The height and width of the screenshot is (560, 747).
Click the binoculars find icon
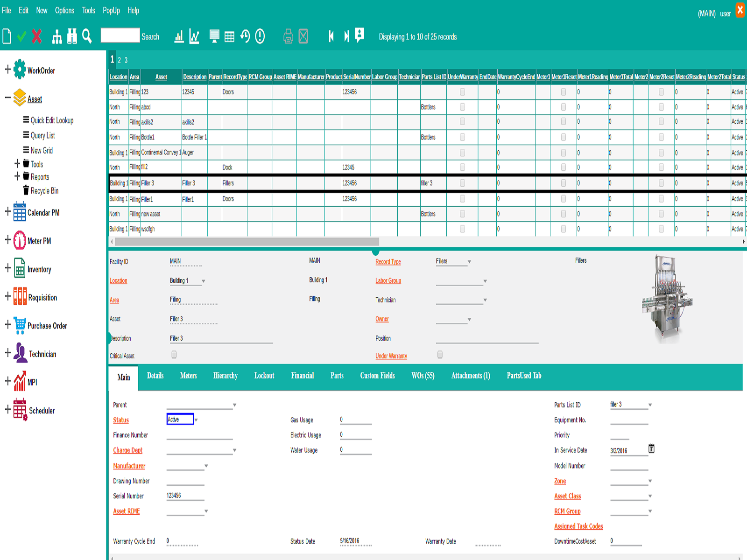(x=72, y=36)
